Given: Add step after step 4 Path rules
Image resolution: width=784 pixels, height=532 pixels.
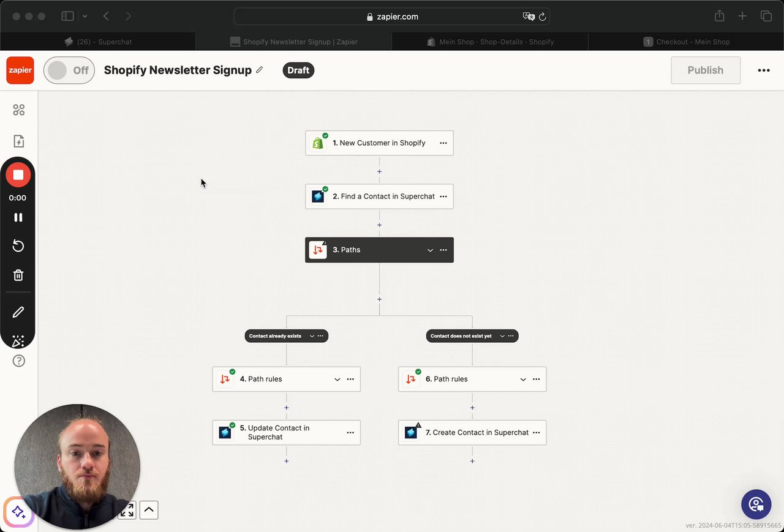Looking at the screenshot, I should pyautogui.click(x=287, y=408).
